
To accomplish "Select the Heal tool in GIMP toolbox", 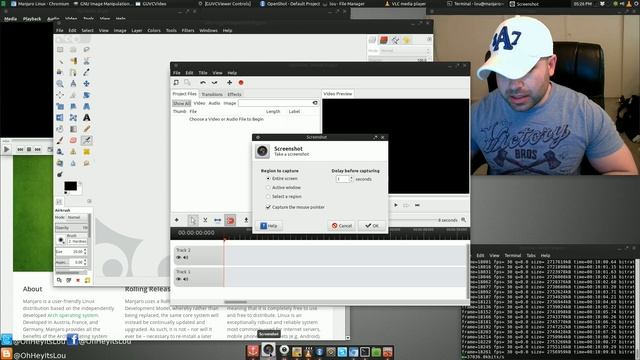I will tap(86, 152).
